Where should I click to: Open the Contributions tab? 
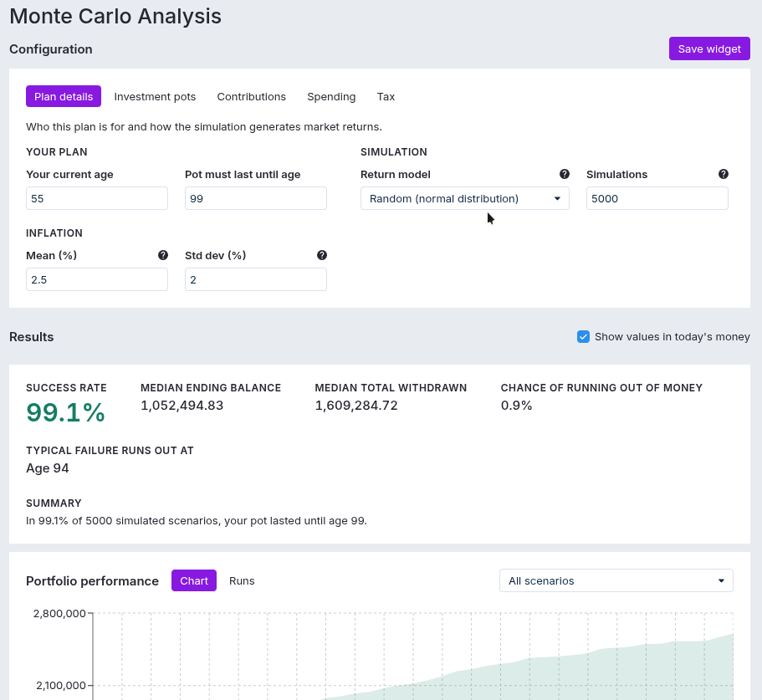coord(251,96)
